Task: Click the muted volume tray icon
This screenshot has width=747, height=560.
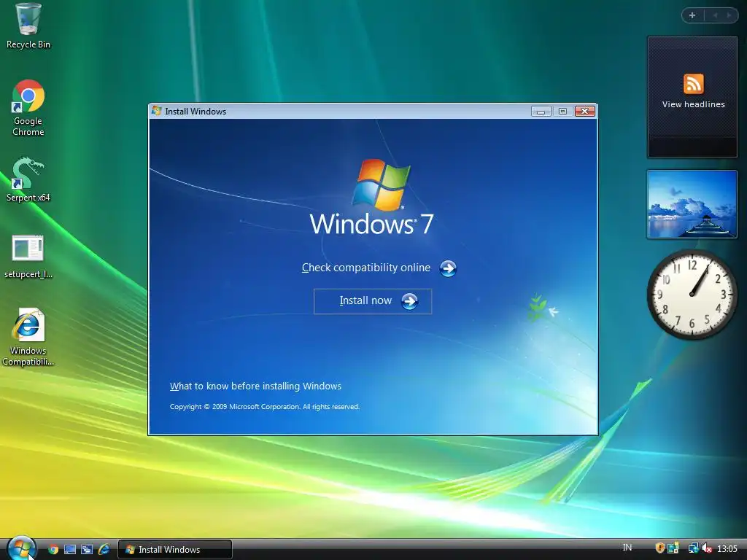Action: pyautogui.click(x=706, y=548)
